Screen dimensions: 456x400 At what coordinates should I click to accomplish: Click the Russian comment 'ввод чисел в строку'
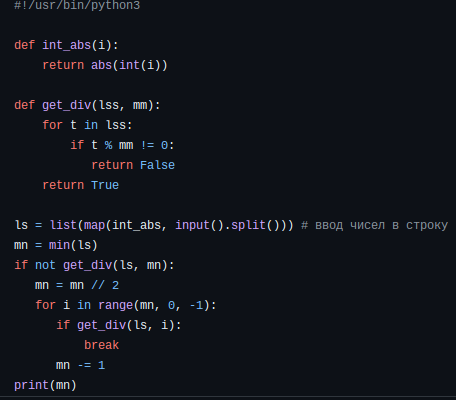tap(381, 226)
